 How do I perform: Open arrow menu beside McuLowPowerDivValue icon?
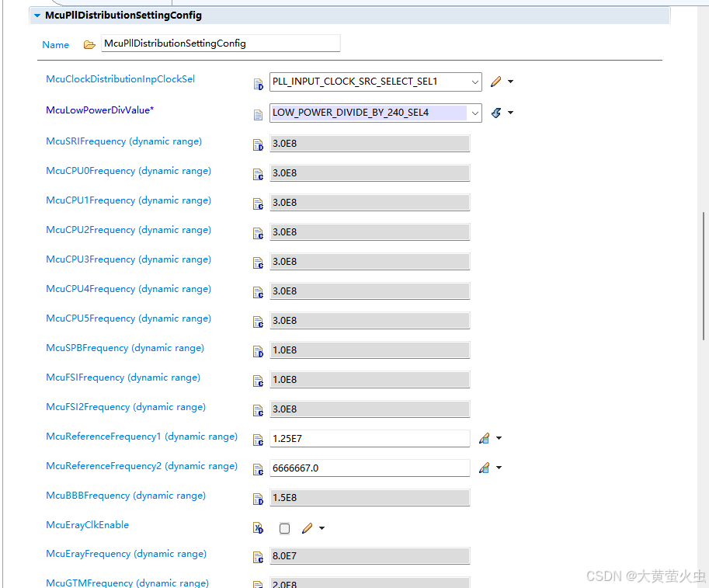[x=510, y=113]
